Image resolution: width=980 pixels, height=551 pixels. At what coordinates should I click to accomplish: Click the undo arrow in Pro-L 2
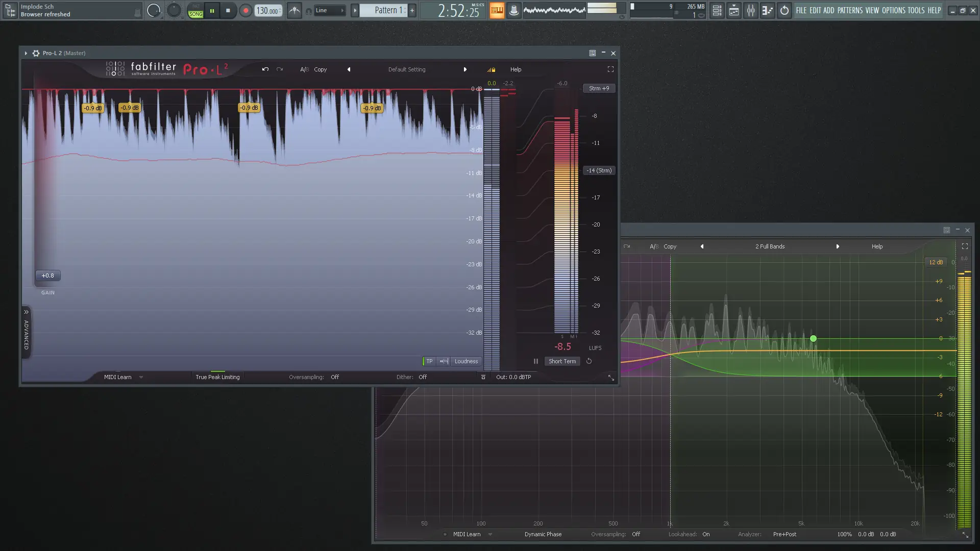265,69
